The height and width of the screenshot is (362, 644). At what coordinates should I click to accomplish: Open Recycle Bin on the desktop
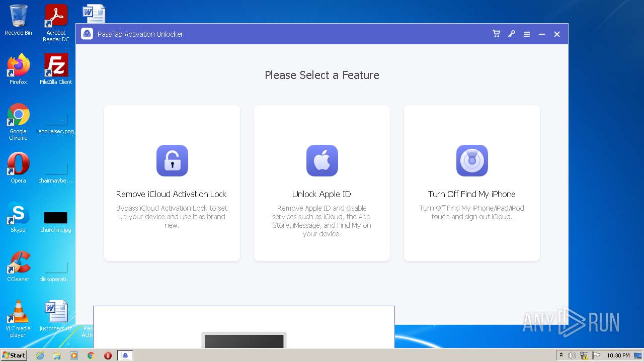point(18,20)
